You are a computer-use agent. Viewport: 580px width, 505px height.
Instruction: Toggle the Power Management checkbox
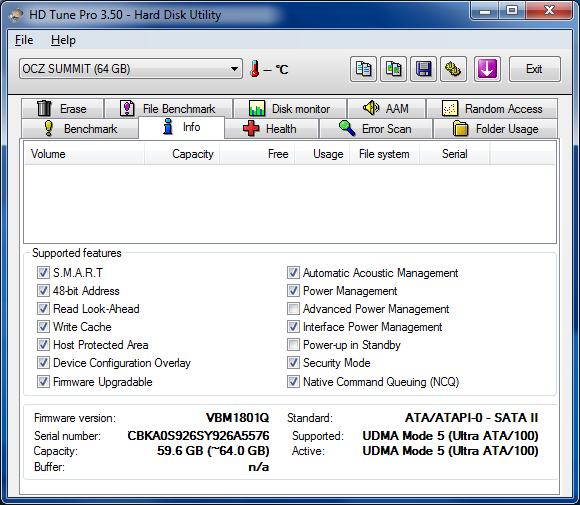pyautogui.click(x=293, y=290)
